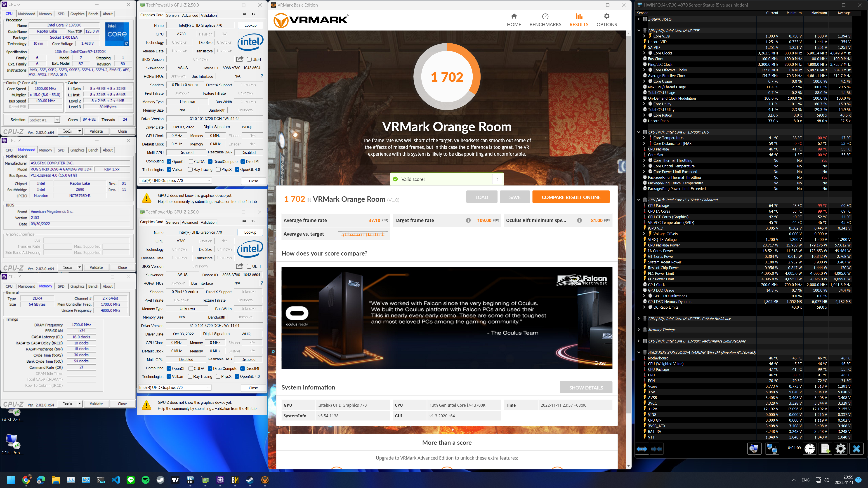Open VRMark OPTIONS tab
The width and height of the screenshot is (868, 488).
click(606, 20)
